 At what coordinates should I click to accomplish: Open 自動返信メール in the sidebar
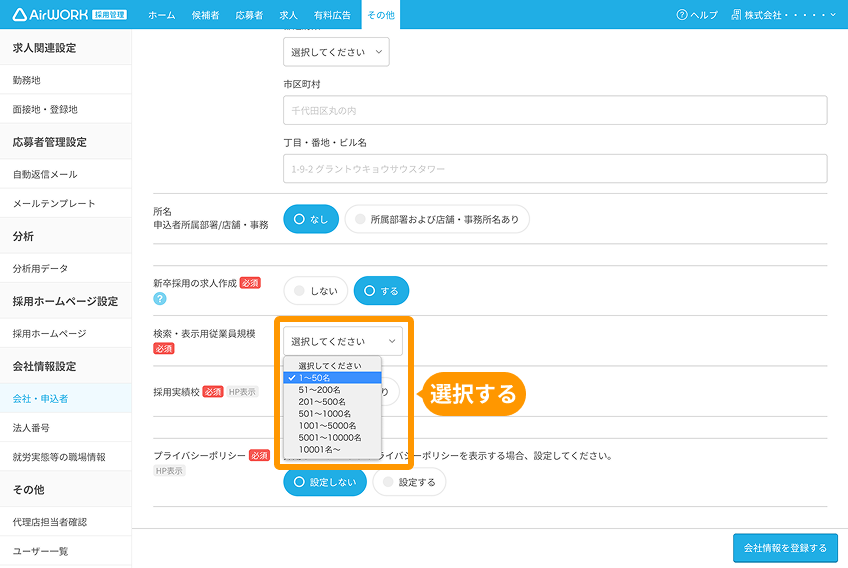click(x=45, y=174)
